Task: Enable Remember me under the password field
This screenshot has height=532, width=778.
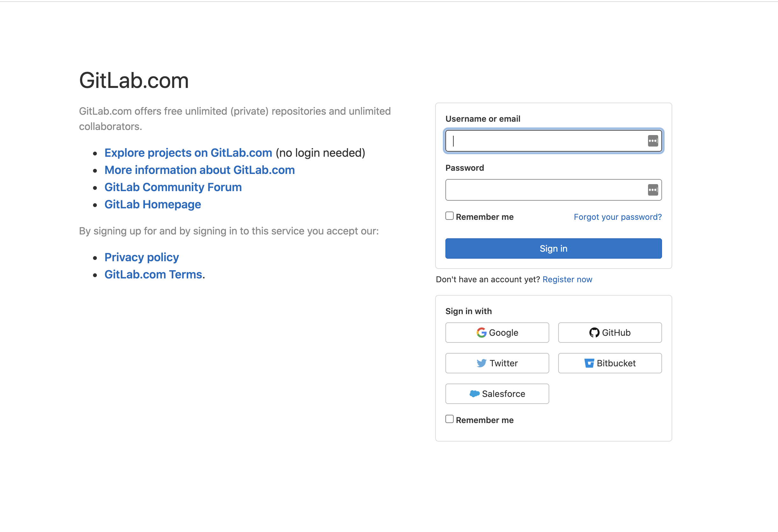Action: tap(449, 216)
